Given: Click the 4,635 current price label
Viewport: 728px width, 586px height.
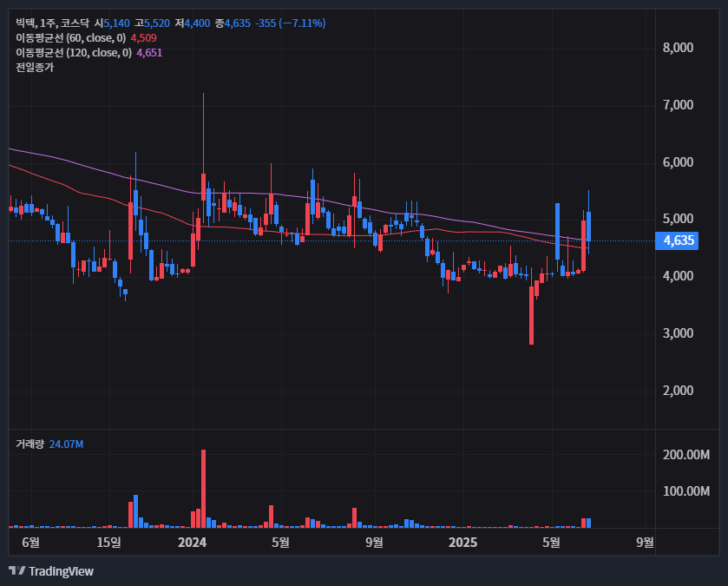Looking at the screenshot, I should pyautogui.click(x=677, y=240).
